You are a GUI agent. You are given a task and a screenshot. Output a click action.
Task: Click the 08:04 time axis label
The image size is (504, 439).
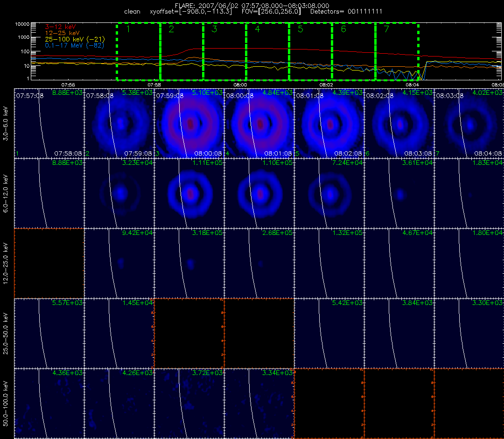[x=413, y=85]
